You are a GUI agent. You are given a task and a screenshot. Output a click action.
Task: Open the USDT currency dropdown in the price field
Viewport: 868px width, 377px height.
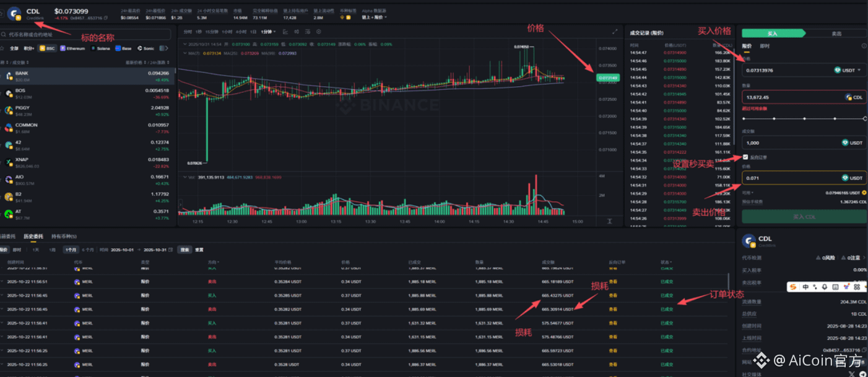pos(848,71)
